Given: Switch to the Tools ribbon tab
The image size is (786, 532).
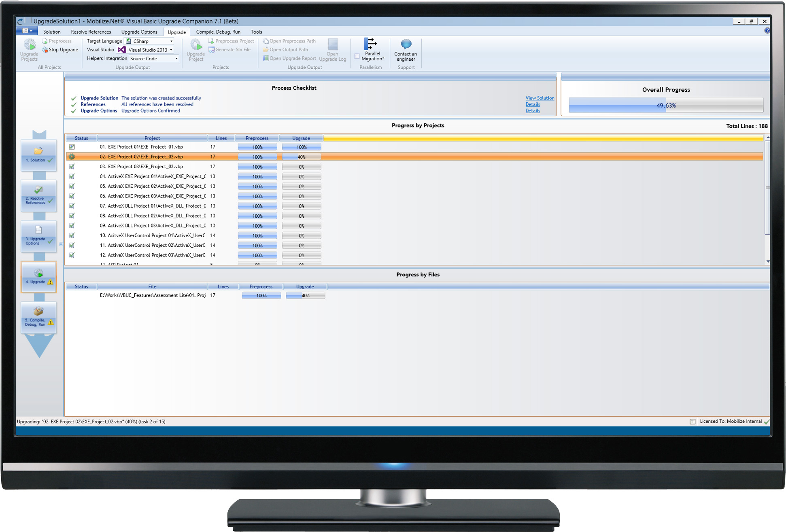Looking at the screenshot, I should click(x=256, y=32).
